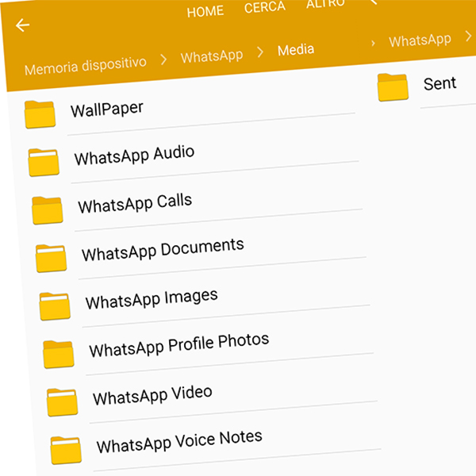Image resolution: width=476 pixels, height=476 pixels.
Task: Select the Media breadcrumb
Action: [296, 50]
